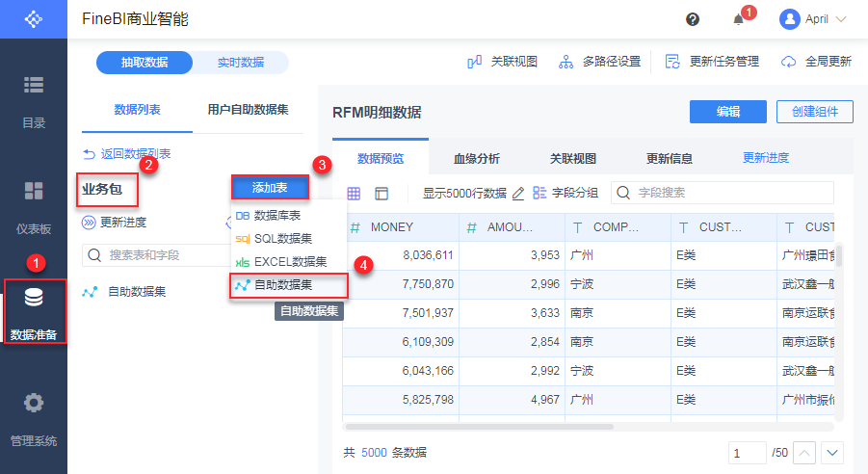Open the notifications bell
Screen dimensions: 868x474
point(739,19)
